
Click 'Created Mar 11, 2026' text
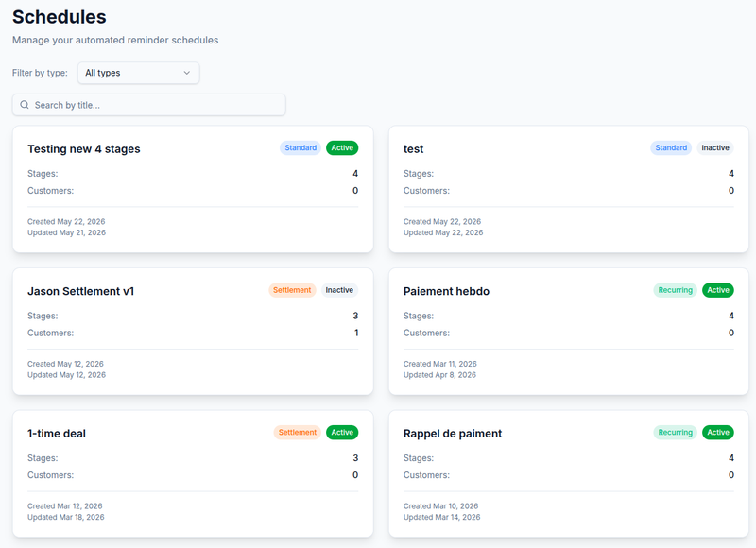coord(440,364)
